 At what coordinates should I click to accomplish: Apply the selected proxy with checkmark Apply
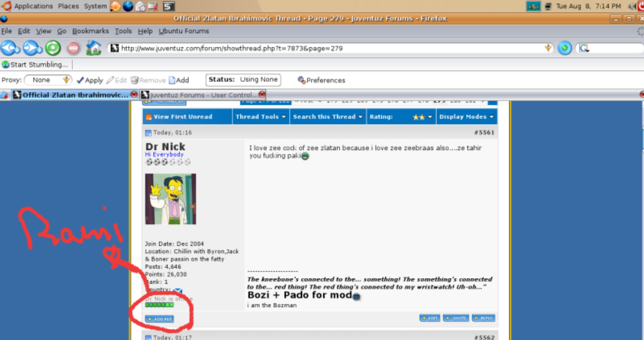click(x=90, y=80)
